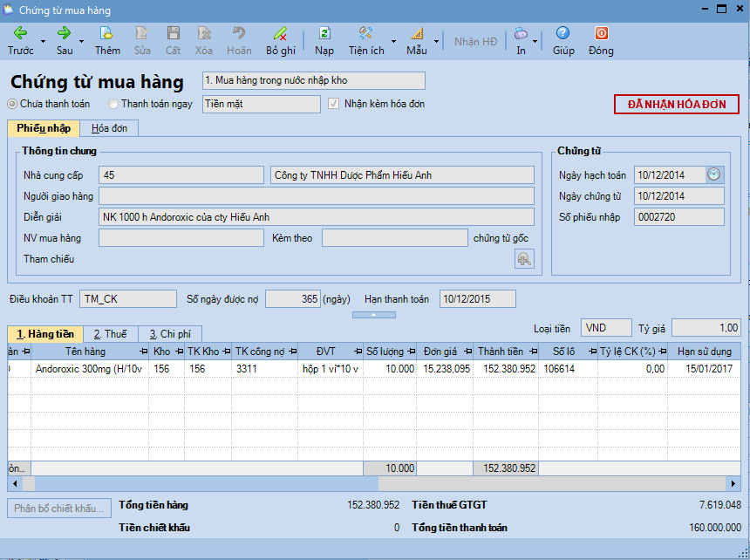
Task: Switch to the Hóa đơn tab
Action: [109, 128]
